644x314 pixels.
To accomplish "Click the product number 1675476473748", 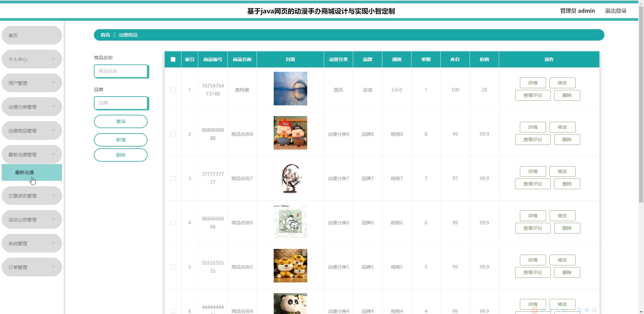I will click(x=213, y=90).
